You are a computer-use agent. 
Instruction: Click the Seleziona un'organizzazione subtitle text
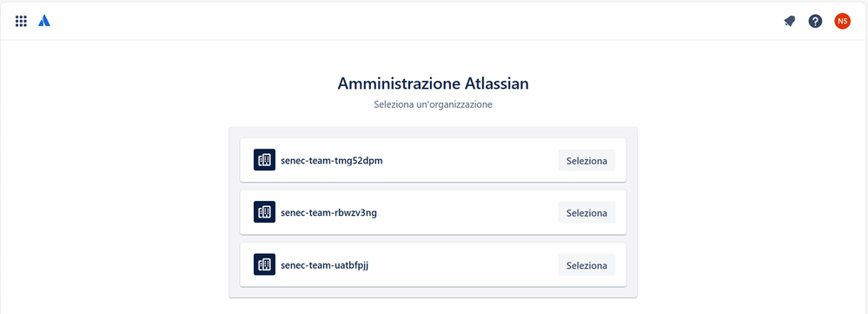click(433, 104)
